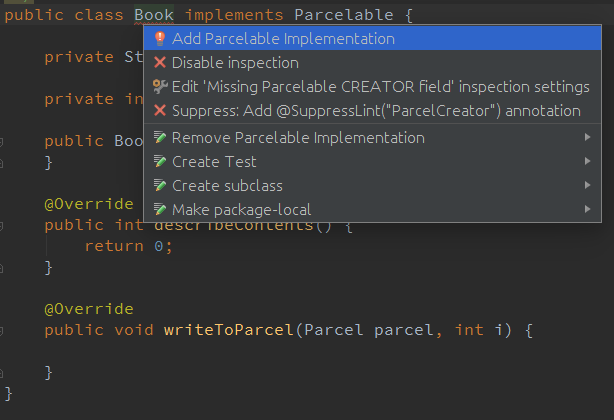Expand the Make package-local submenu arrow
Viewport: 614px width, 420px height.
coord(588,210)
